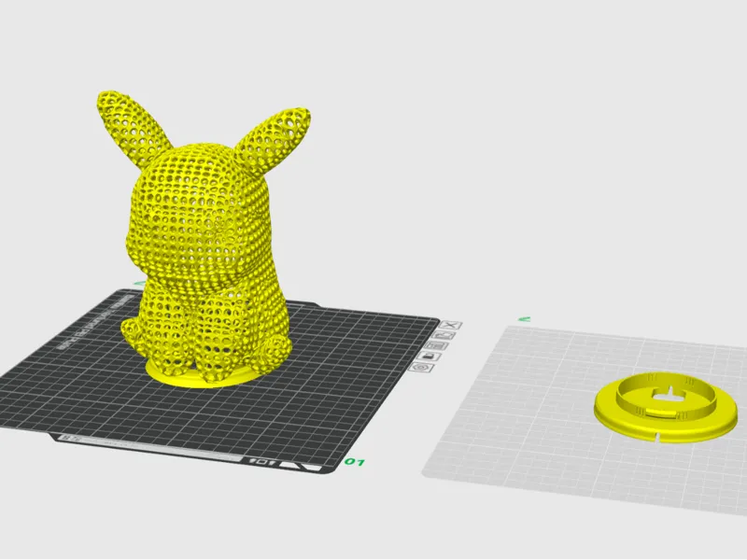747x560 pixels.
Task: Click the arrange objects icon beside plate 01
Action: [437, 345]
